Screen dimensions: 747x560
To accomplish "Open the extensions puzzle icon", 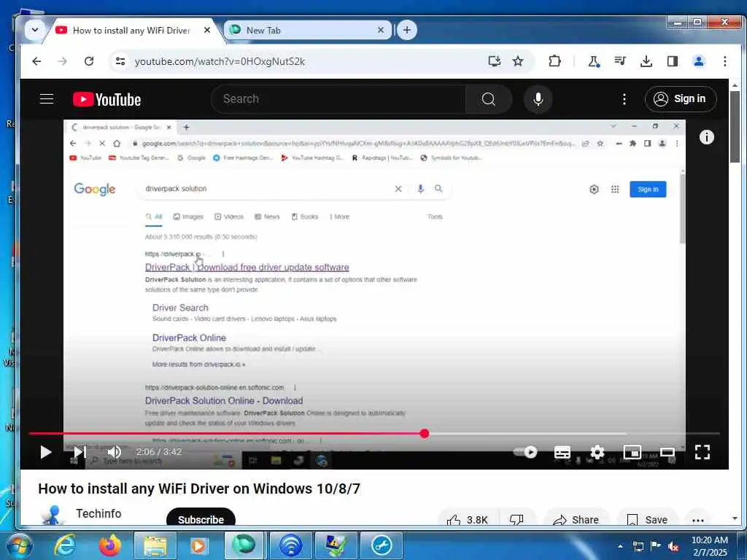I will (x=554, y=61).
